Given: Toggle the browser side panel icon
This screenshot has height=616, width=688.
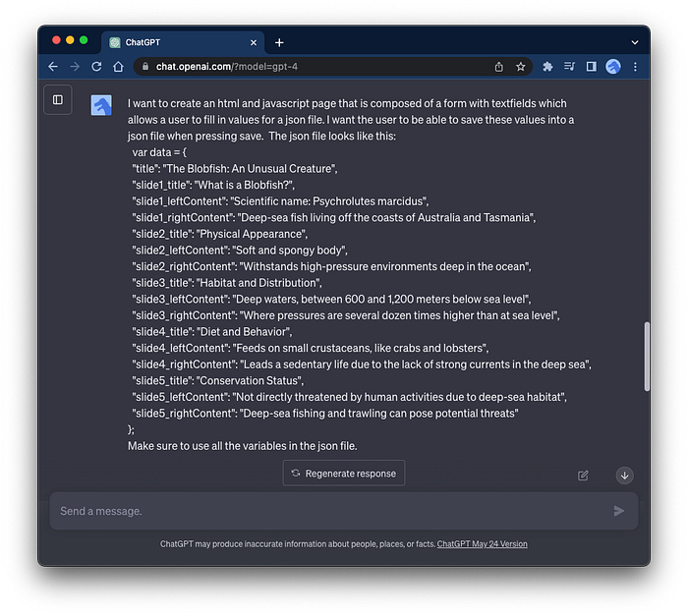Looking at the screenshot, I should click(x=591, y=67).
